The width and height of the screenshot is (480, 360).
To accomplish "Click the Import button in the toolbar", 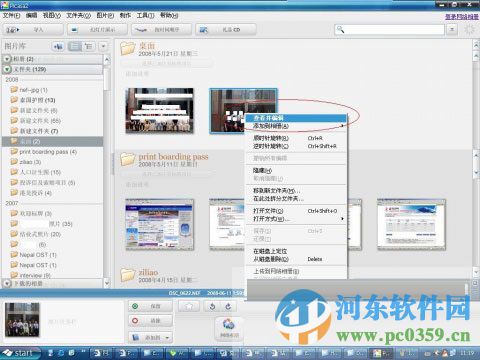I will pos(33,30).
